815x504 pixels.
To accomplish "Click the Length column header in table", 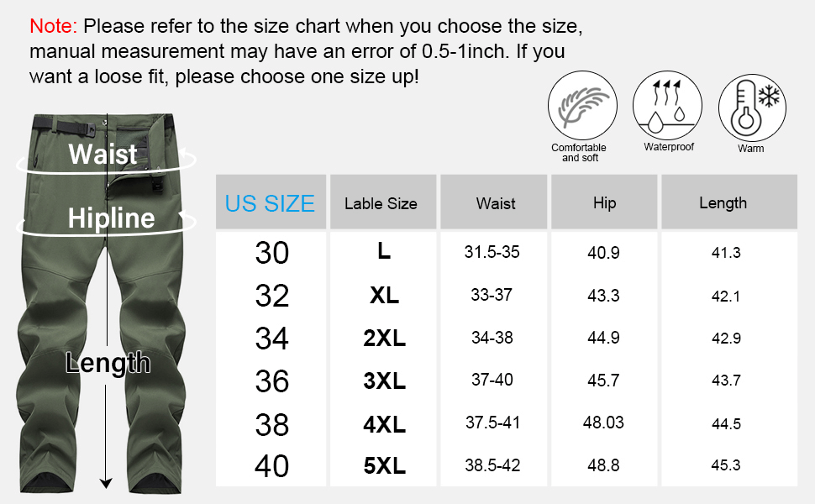I will pos(723,202).
